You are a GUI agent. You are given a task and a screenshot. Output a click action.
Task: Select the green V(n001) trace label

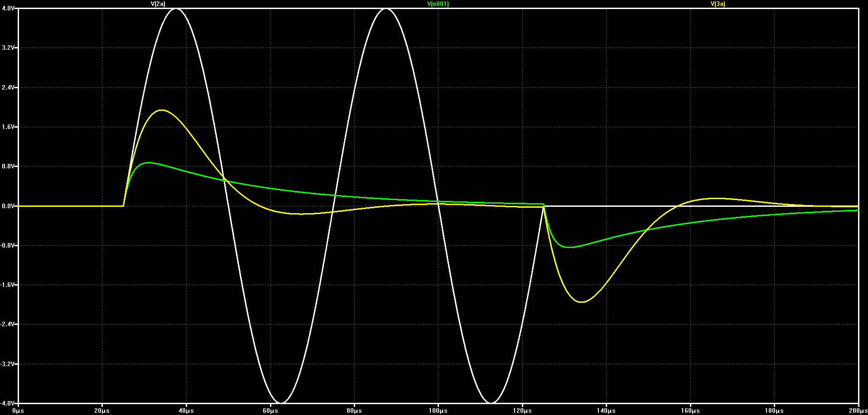click(438, 4)
